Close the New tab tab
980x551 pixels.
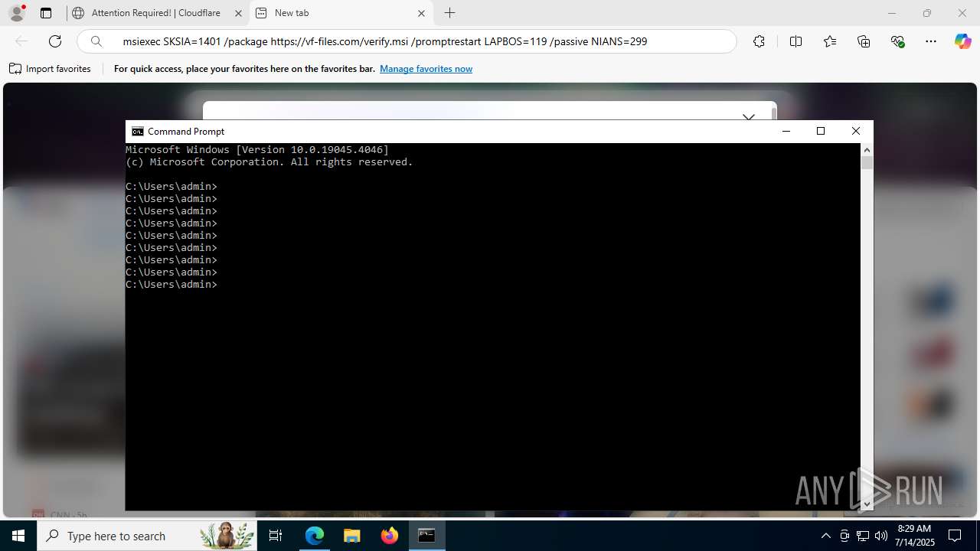click(421, 13)
